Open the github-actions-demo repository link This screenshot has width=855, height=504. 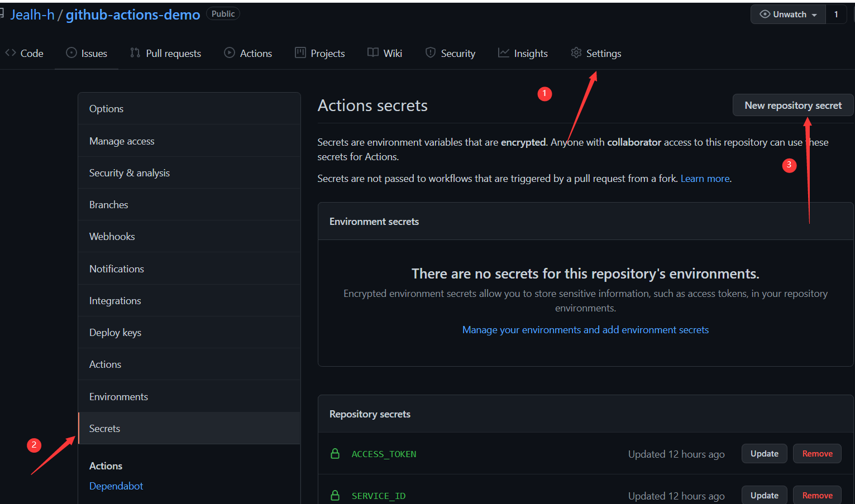pos(133,15)
